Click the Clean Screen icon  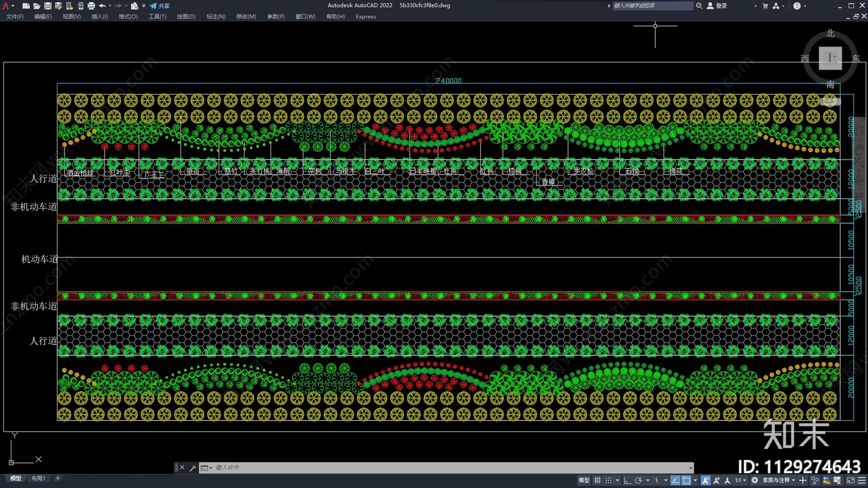[850, 480]
